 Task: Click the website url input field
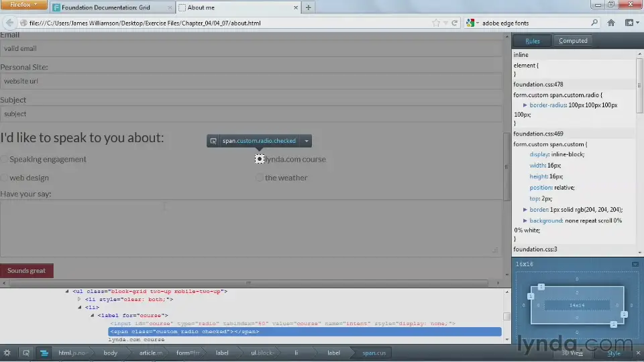[251, 81]
